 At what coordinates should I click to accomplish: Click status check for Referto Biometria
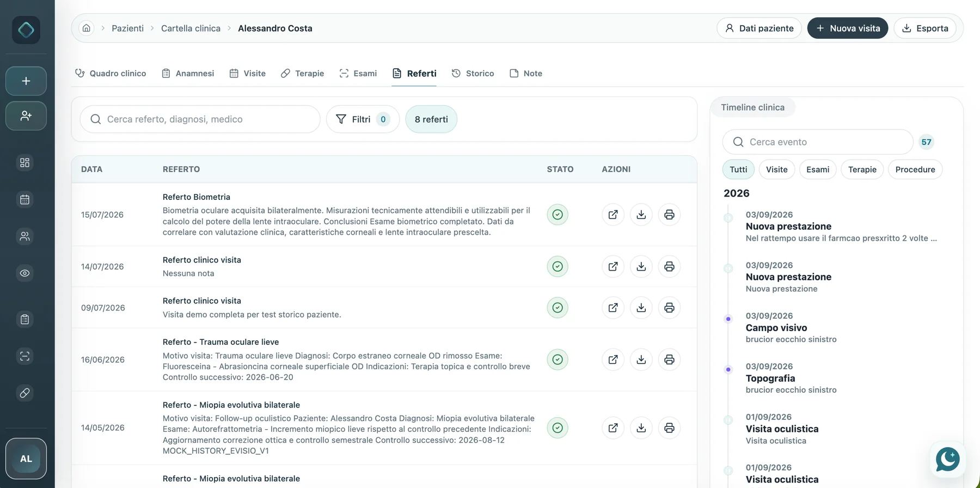[x=558, y=215]
